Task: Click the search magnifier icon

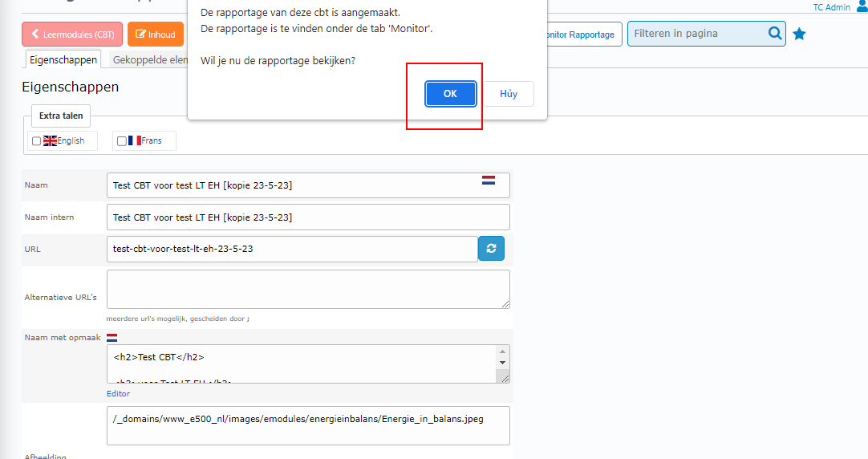Action: 774,34
